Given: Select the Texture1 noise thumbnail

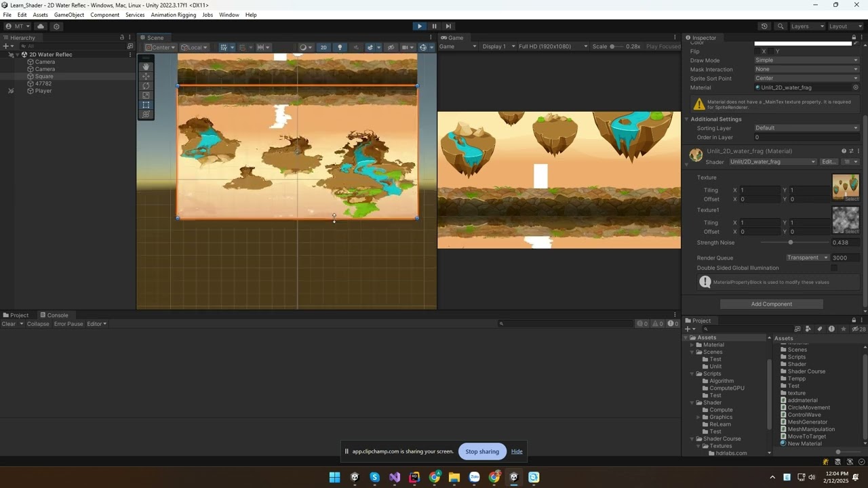Looking at the screenshot, I should (x=845, y=220).
